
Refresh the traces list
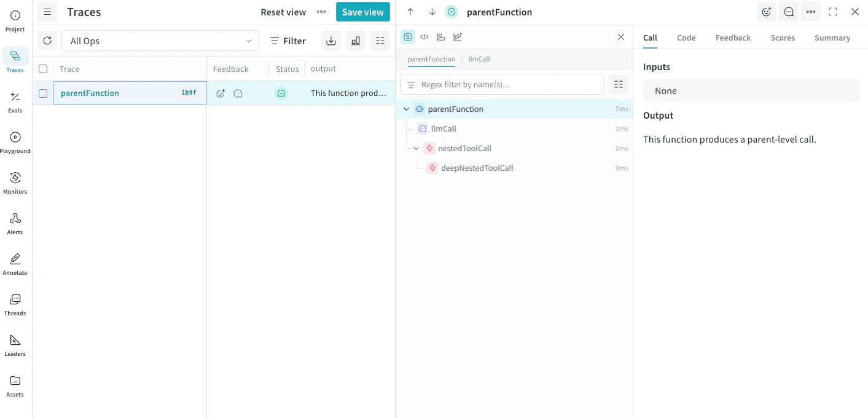click(x=47, y=41)
